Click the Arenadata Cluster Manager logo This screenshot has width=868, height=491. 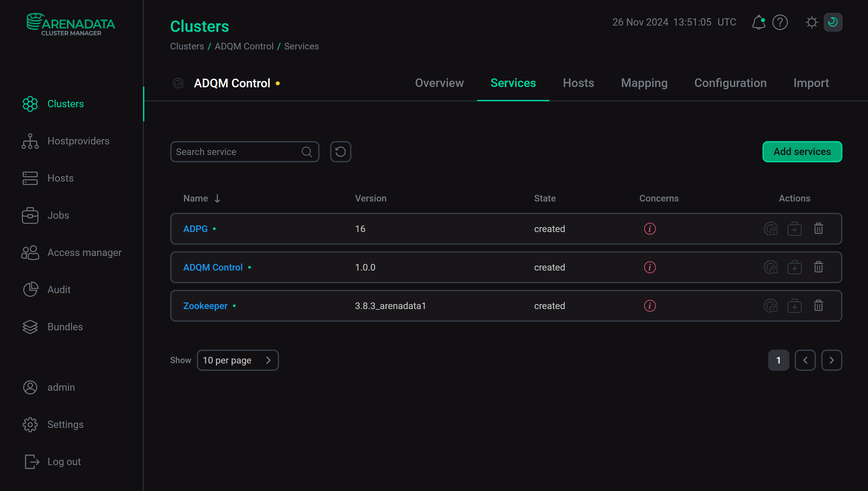pyautogui.click(x=71, y=24)
